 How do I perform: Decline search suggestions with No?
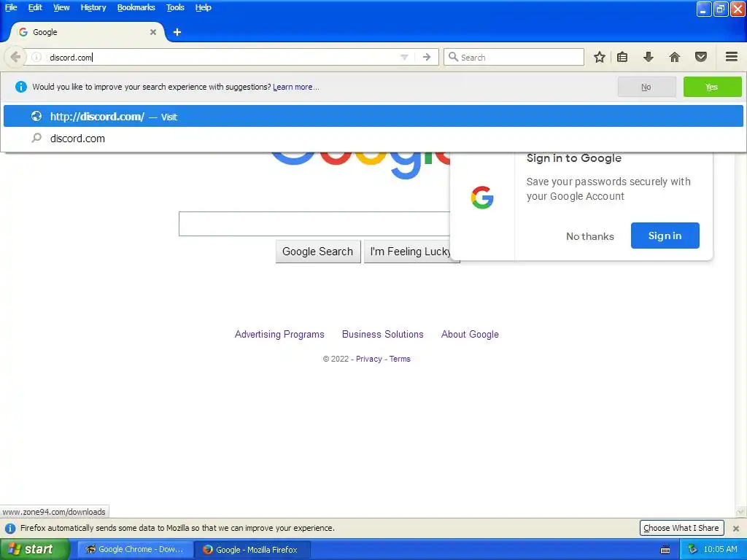click(x=646, y=87)
